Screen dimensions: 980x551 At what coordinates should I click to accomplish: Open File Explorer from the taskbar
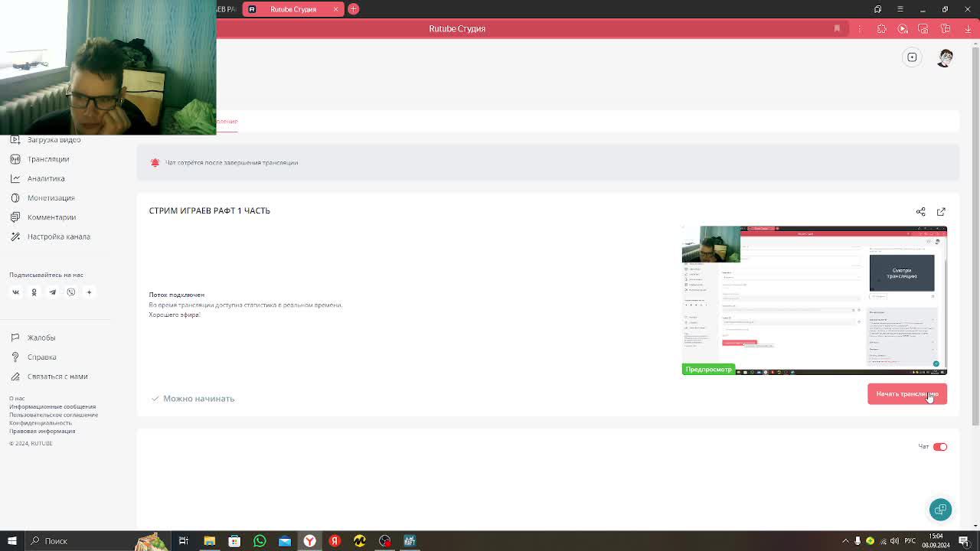(x=209, y=541)
